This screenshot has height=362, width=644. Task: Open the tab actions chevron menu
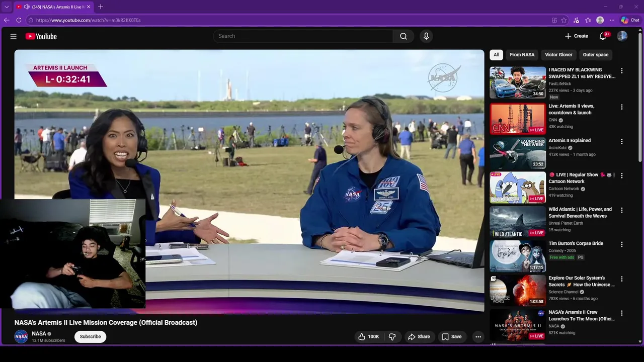coord(7,7)
